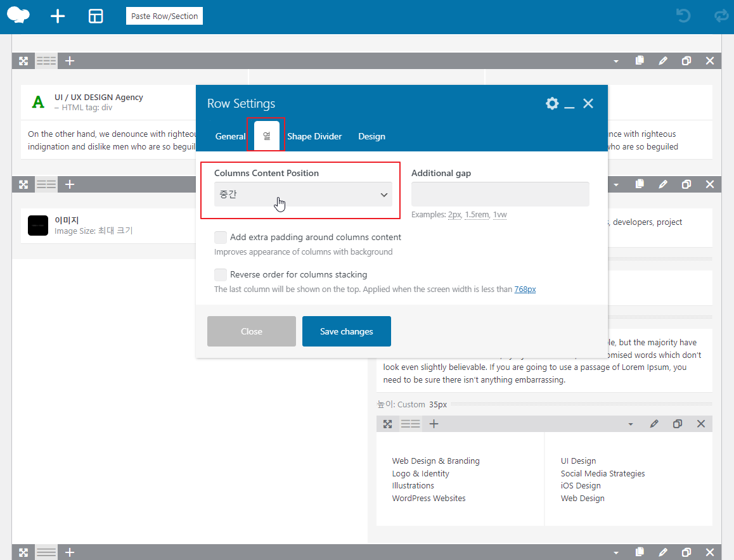Click Paste Row/Section button
The width and height of the screenshot is (734, 560).
pyautogui.click(x=164, y=16)
